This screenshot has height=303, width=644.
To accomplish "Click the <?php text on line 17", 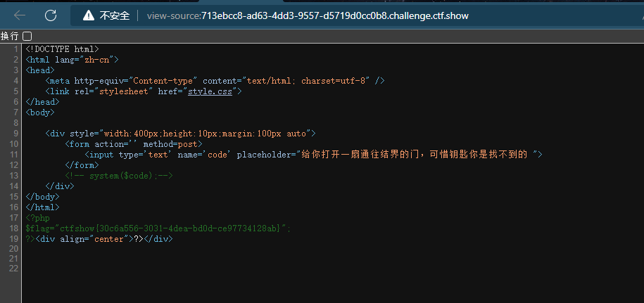I will pos(37,217).
